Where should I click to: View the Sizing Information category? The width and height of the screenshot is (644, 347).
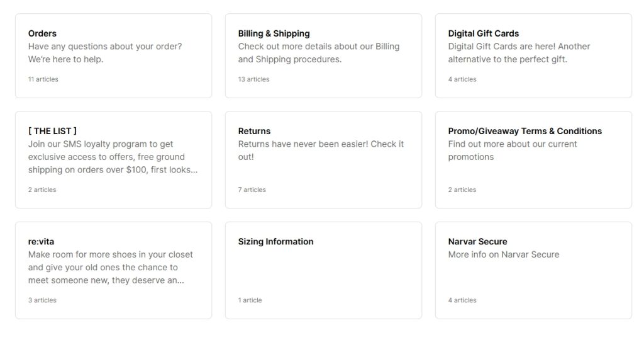[x=275, y=241]
